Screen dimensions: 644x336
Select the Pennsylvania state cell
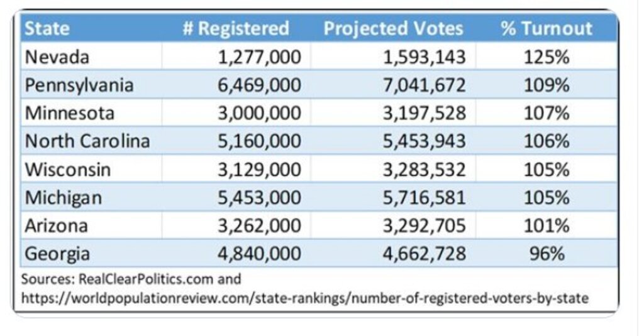click(x=79, y=85)
